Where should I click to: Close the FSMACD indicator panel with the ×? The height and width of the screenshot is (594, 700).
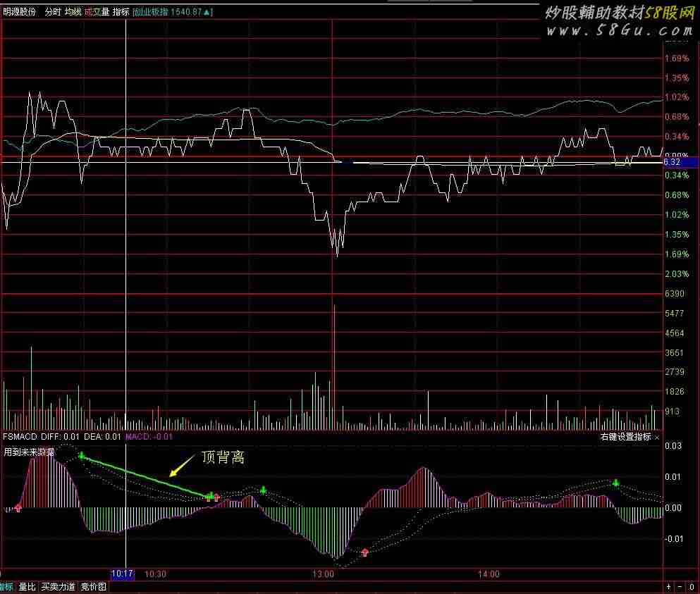point(657,438)
